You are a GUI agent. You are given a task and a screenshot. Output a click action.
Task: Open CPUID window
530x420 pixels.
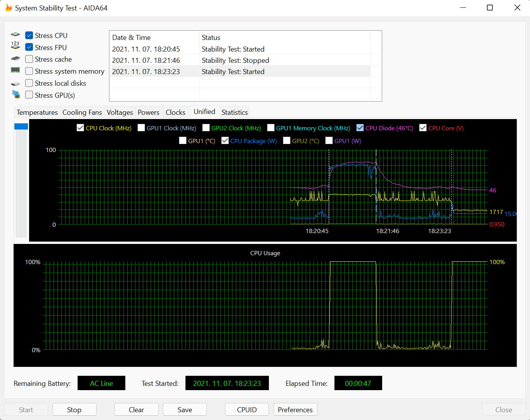247,410
